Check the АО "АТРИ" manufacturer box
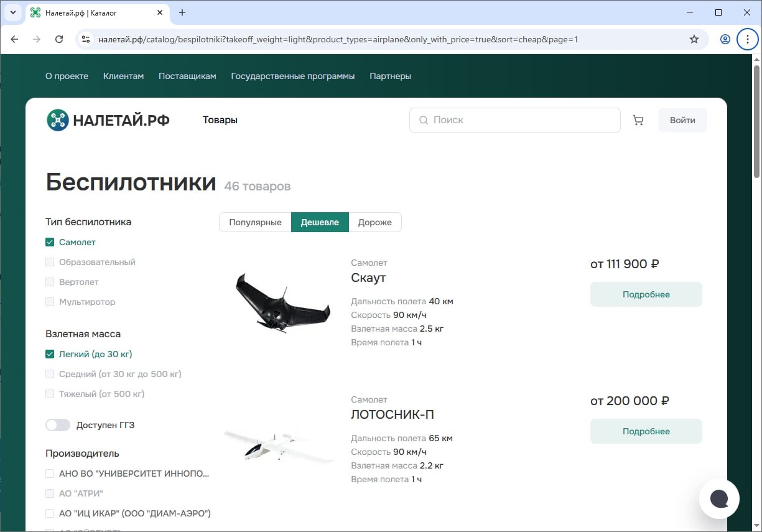762x532 pixels. click(50, 493)
